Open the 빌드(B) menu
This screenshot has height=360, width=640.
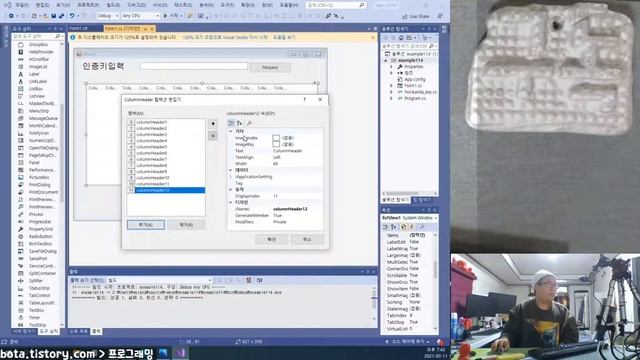(x=113, y=5)
